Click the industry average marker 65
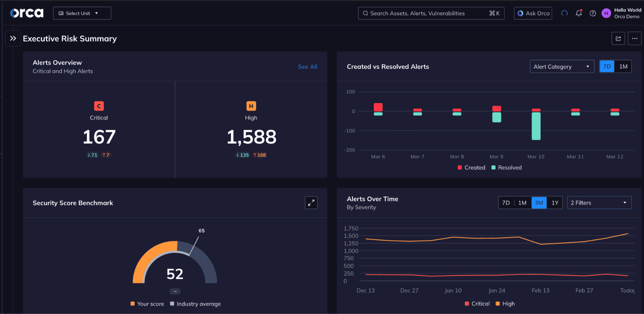 (202, 231)
